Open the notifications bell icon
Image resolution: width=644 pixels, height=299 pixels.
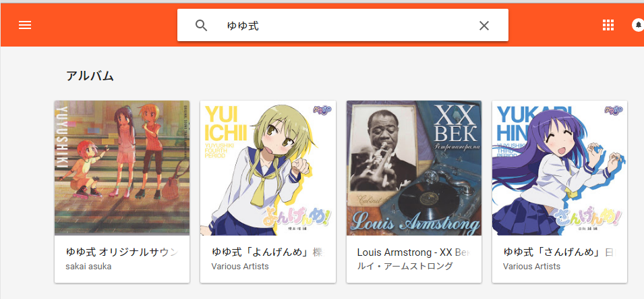tap(638, 25)
